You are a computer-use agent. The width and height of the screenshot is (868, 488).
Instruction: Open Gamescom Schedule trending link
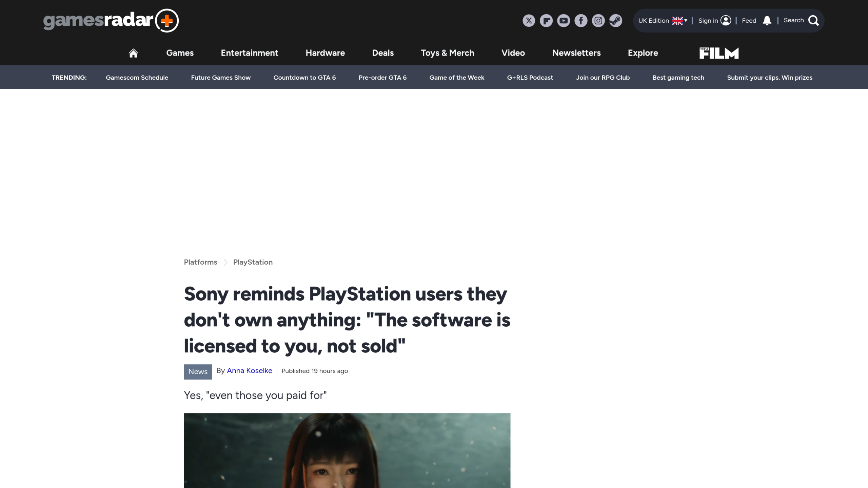[137, 78]
